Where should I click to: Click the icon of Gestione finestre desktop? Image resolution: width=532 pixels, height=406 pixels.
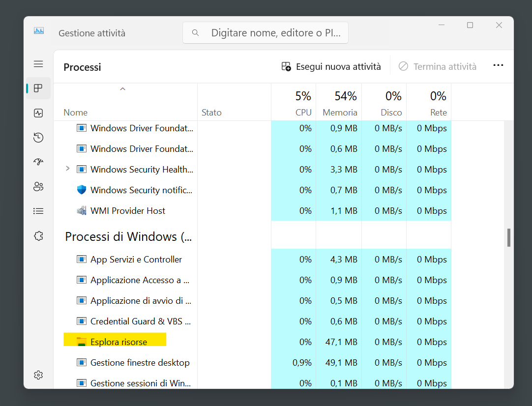tap(82, 363)
